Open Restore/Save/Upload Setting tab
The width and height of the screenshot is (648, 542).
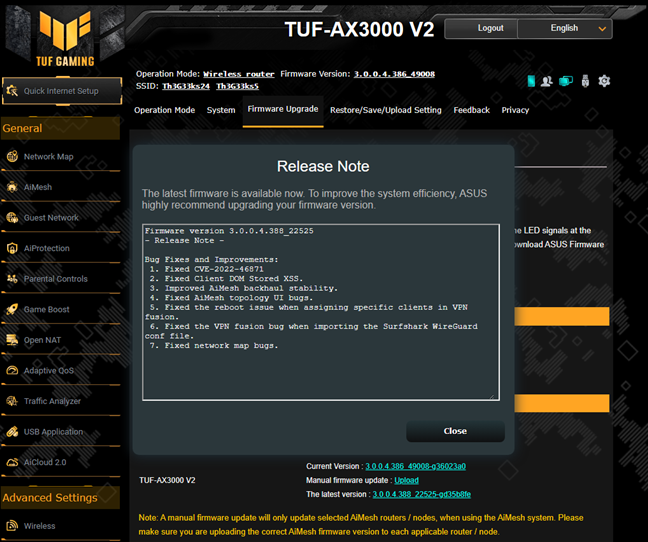coord(386,110)
